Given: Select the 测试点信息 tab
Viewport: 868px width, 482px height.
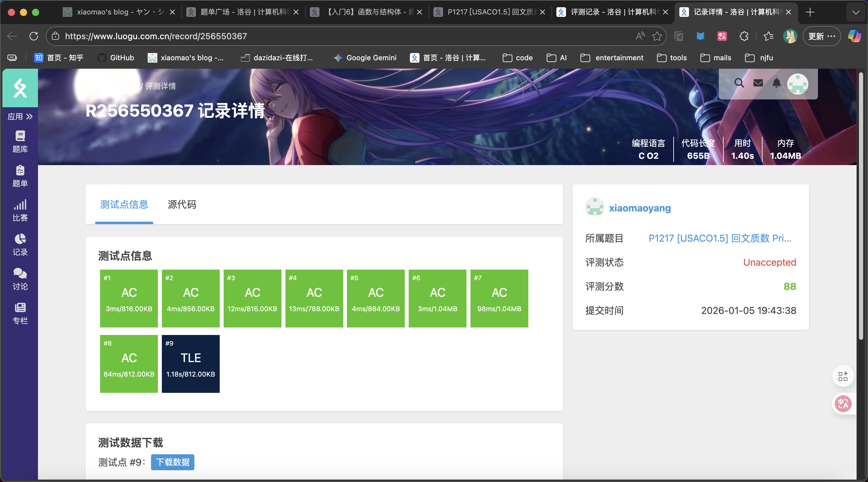Looking at the screenshot, I should 124,205.
